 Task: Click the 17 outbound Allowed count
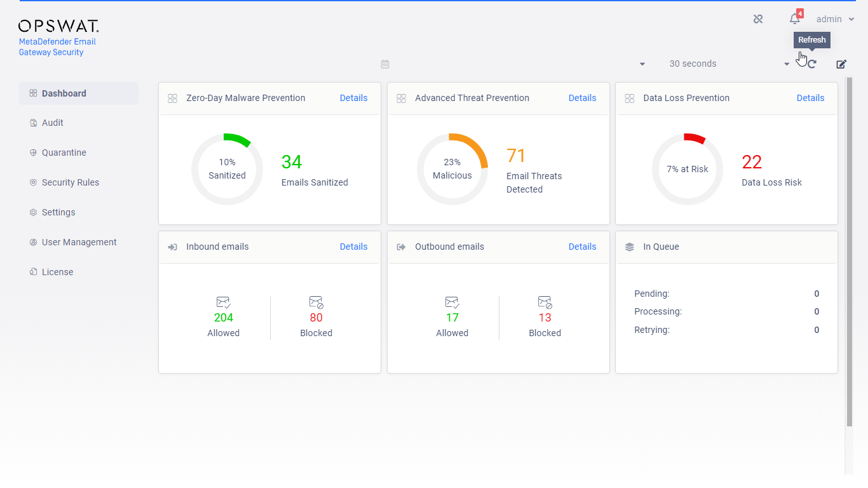point(452,318)
